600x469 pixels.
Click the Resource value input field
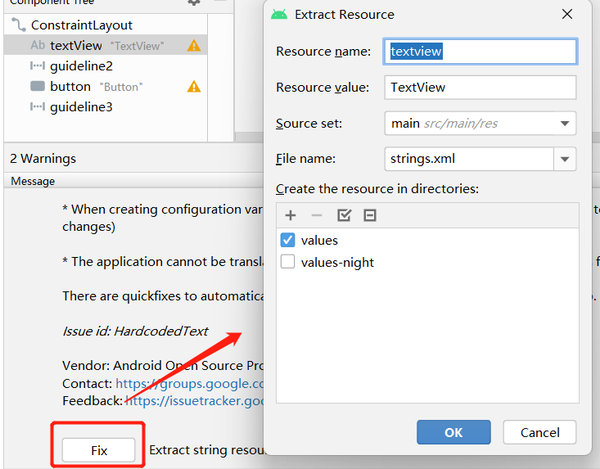click(480, 87)
